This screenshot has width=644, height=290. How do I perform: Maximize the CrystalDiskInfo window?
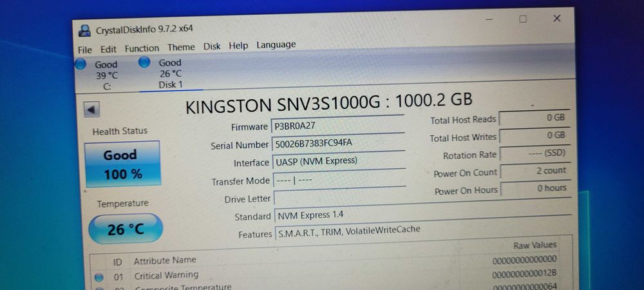522,19
